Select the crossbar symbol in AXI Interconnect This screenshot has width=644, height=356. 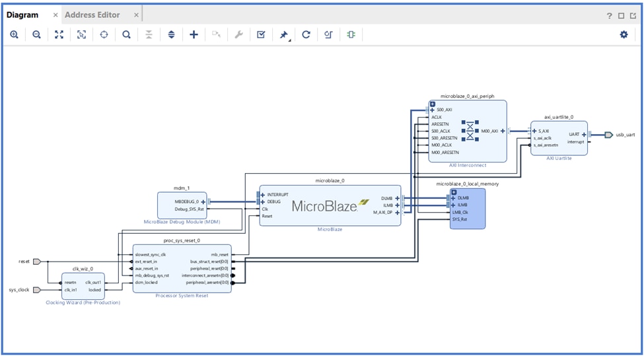coord(470,131)
